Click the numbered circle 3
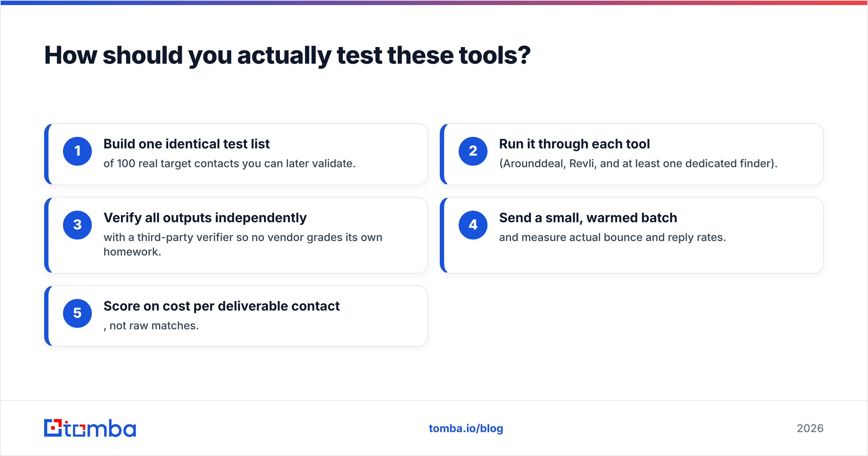This screenshot has height=456, width=868. coord(77,225)
